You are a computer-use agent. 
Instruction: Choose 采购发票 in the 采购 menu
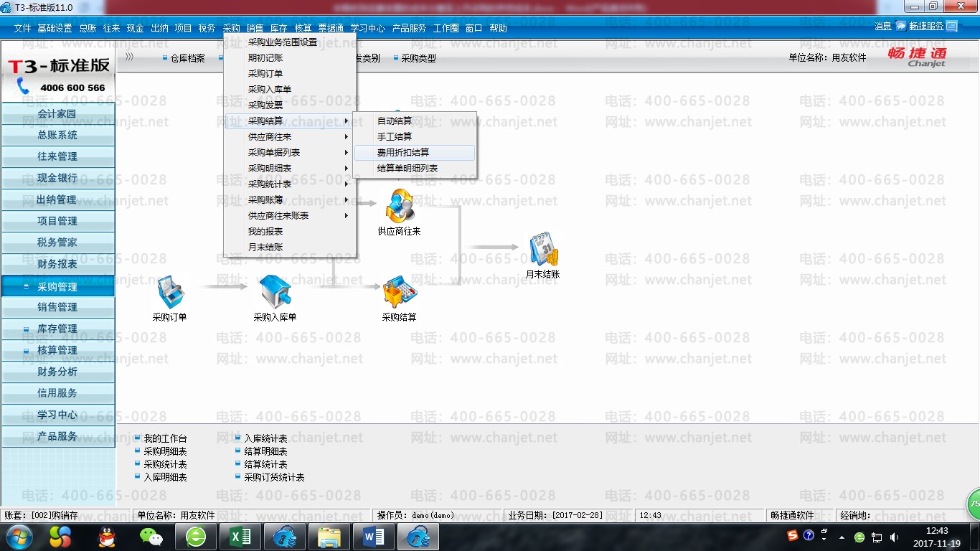click(291, 105)
